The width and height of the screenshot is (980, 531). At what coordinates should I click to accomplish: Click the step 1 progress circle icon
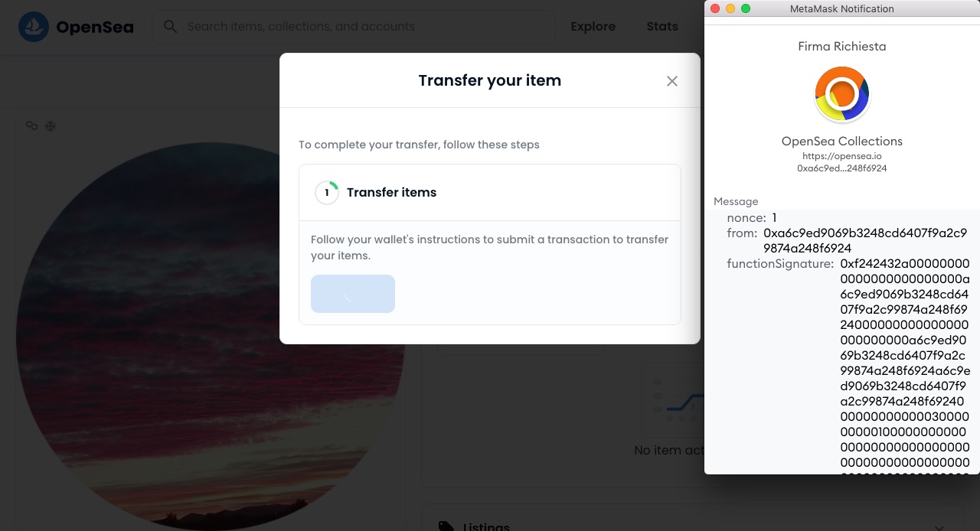327,193
